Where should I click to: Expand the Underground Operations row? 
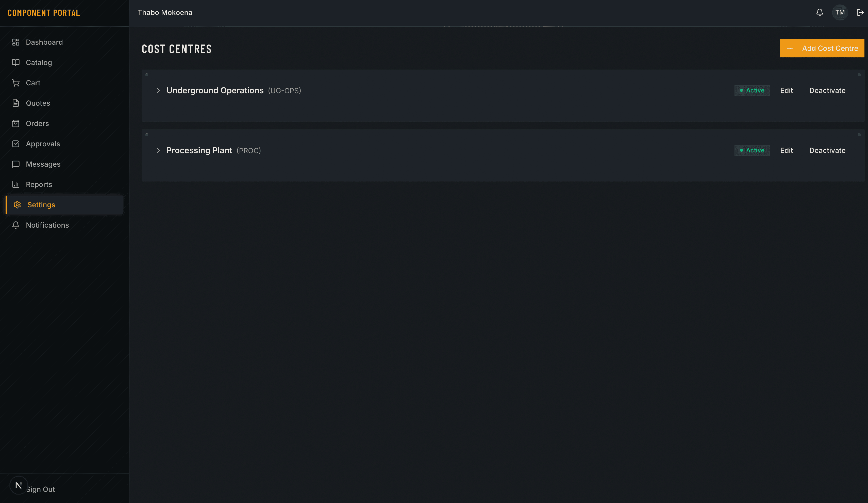point(158,90)
